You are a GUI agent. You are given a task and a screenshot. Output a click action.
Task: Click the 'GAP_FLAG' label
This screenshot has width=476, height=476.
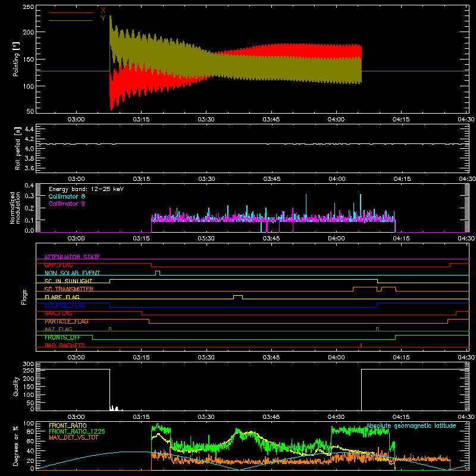pos(58,265)
